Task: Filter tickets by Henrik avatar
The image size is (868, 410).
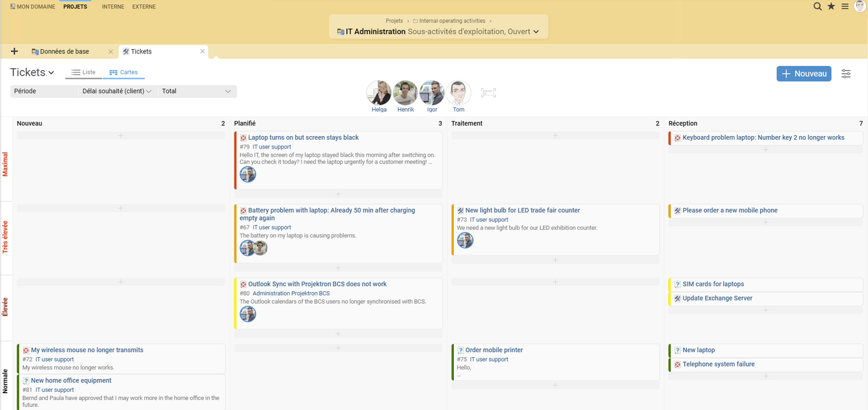Action: [x=405, y=93]
